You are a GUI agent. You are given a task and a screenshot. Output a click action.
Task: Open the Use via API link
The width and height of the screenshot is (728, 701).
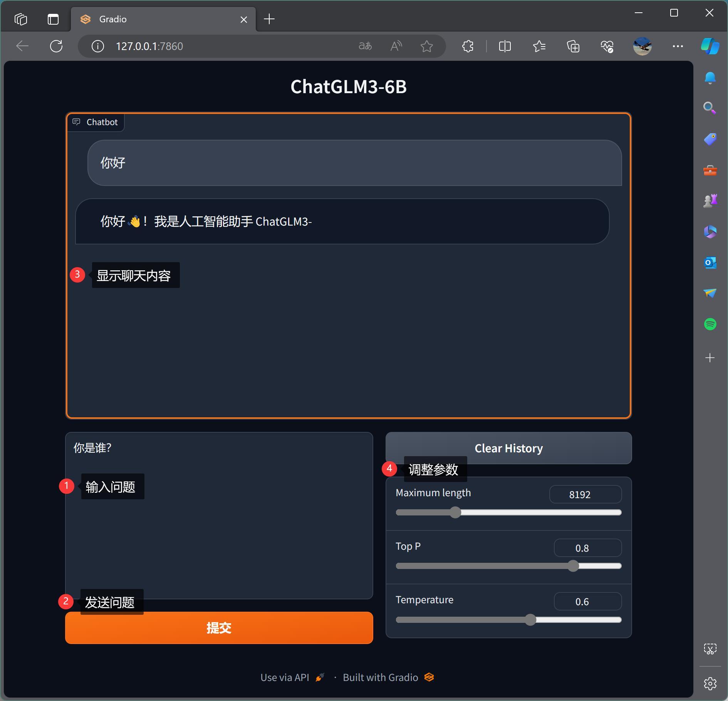pos(292,678)
